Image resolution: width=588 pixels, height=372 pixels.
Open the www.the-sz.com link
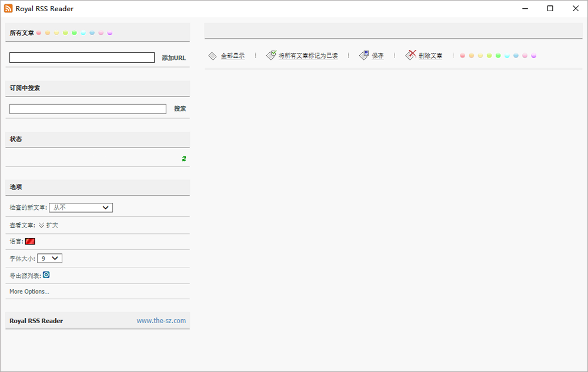(161, 321)
